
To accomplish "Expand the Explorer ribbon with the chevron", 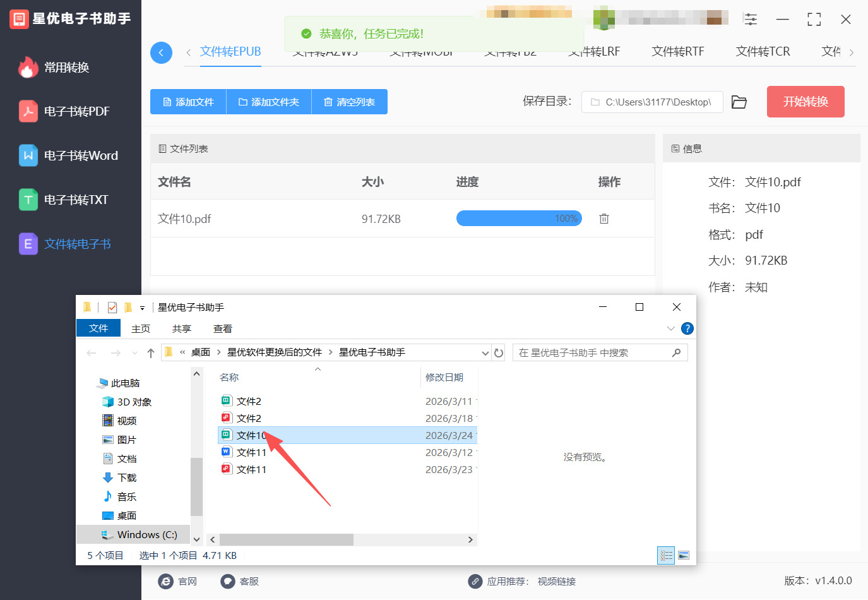I will (670, 328).
